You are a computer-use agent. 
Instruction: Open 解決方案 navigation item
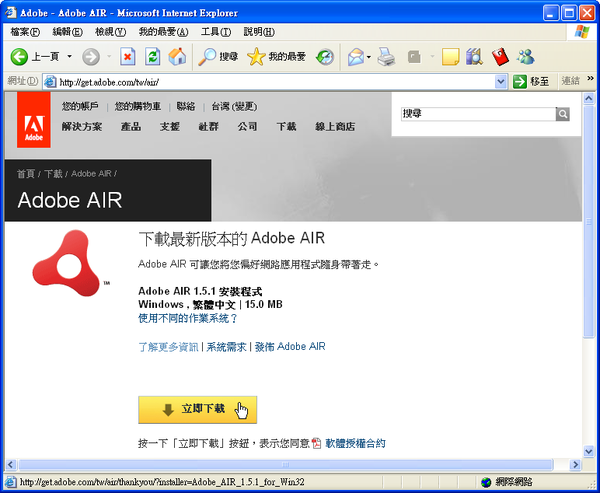82,127
